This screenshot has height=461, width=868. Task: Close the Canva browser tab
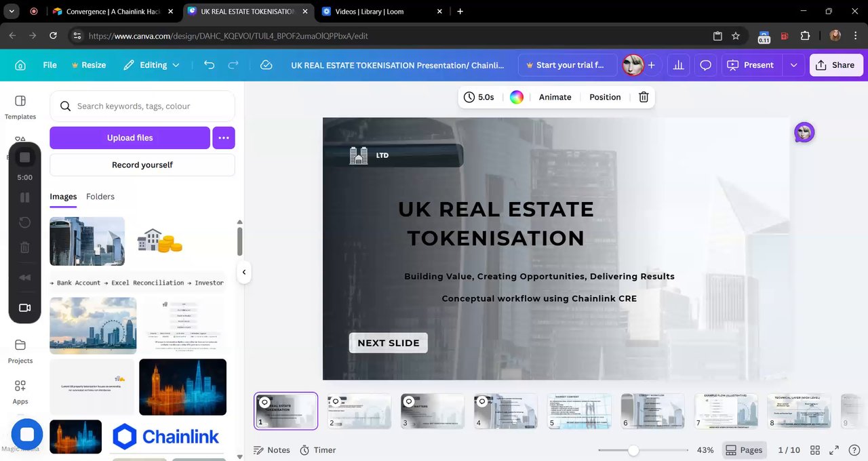tap(304, 12)
